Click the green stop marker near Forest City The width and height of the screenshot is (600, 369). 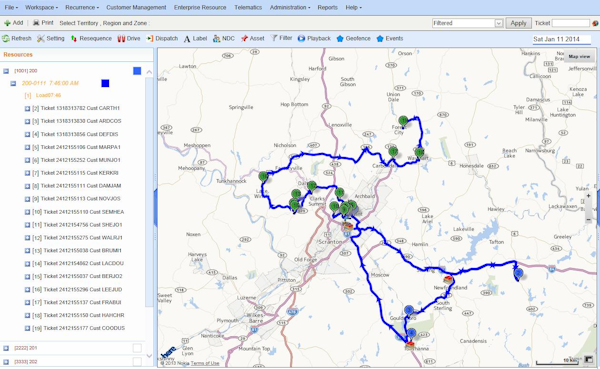point(403,121)
